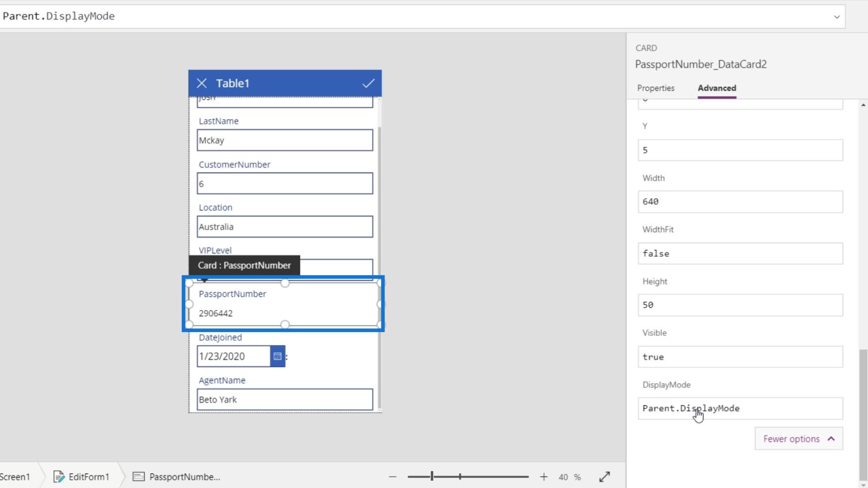The width and height of the screenshot is (868, 488).
Task: Click the Y property field showing 5
Action: (x=740, y=150)
